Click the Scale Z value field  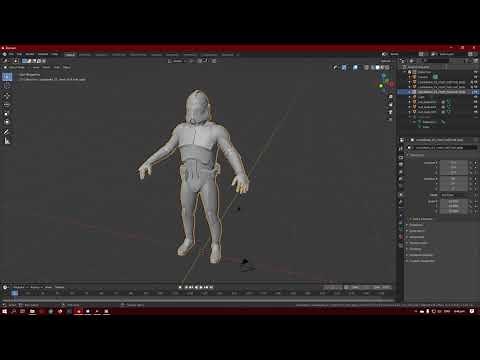click(454, 211)
